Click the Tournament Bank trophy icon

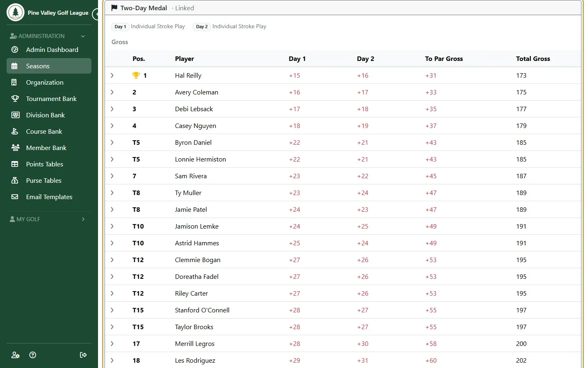click(15, 99)
